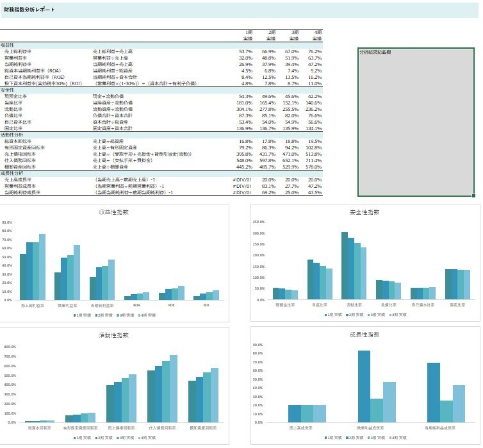This screenshot has width=483, height=448.
Task: Select the 収益性指数 chart title
Action: click(113, 212)
